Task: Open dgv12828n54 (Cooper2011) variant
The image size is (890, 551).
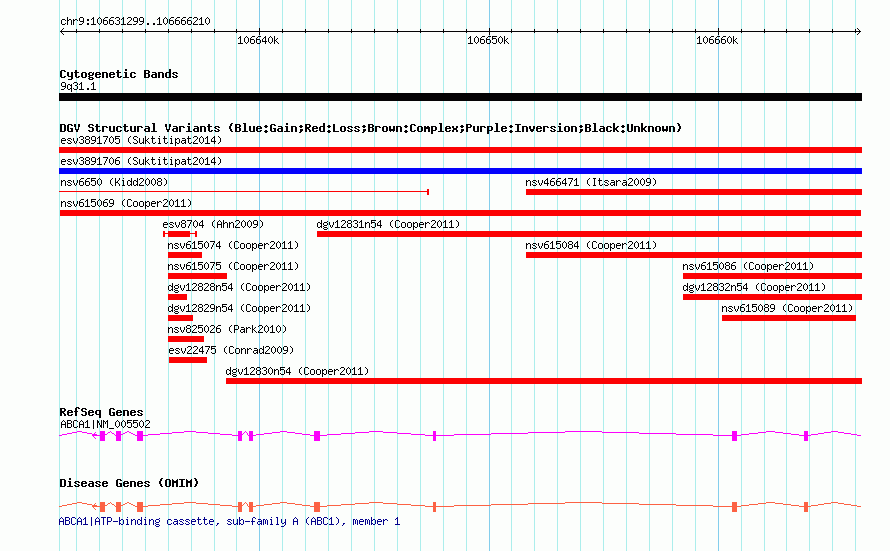Action: click(239, 287)
